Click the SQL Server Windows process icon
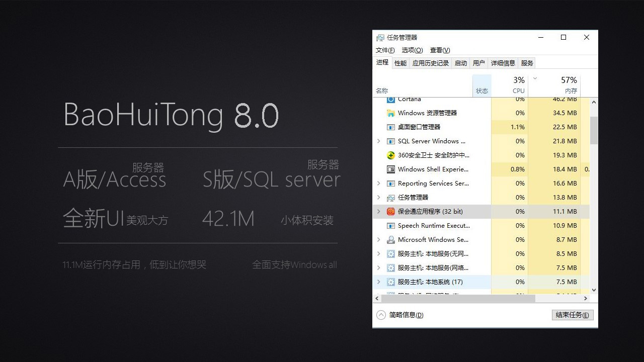Screen dimensions: 644x362 390,141
